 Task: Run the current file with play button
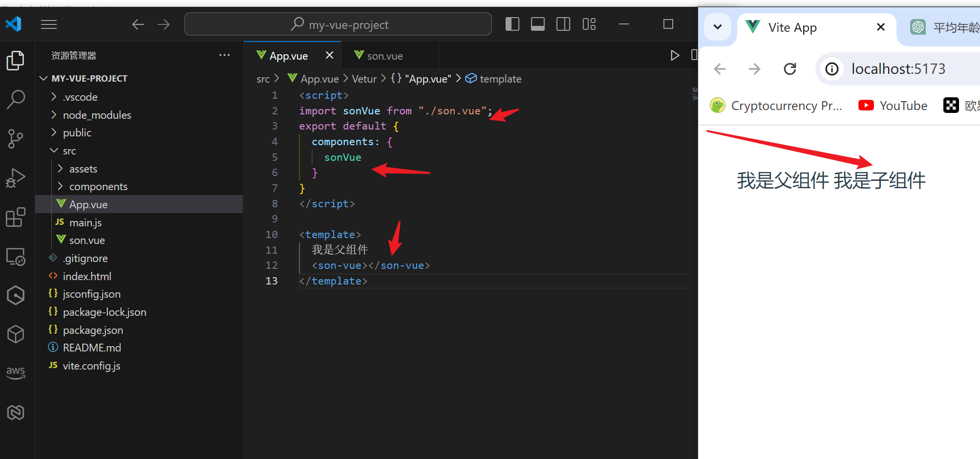tap(675, 55)
